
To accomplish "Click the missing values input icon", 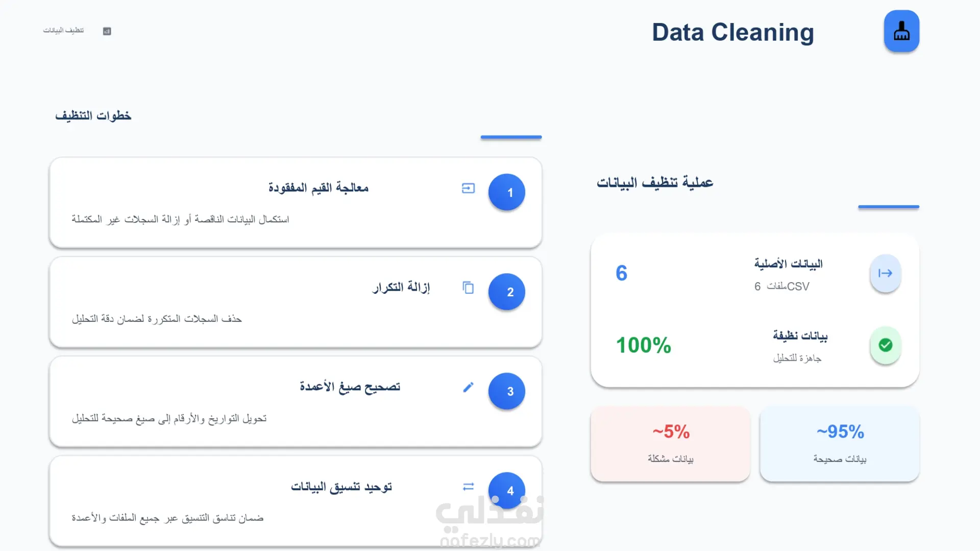I will pyautogui.click(x=468, y=188).
